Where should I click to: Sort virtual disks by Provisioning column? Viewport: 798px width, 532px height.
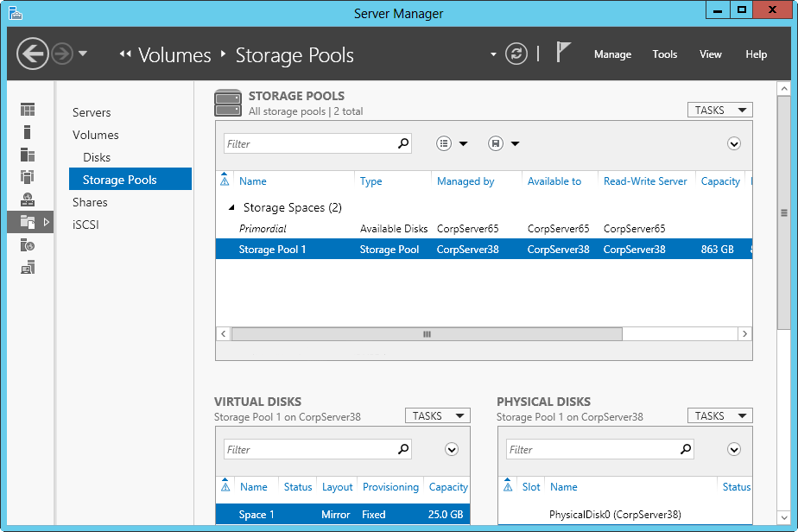[390, 487]
